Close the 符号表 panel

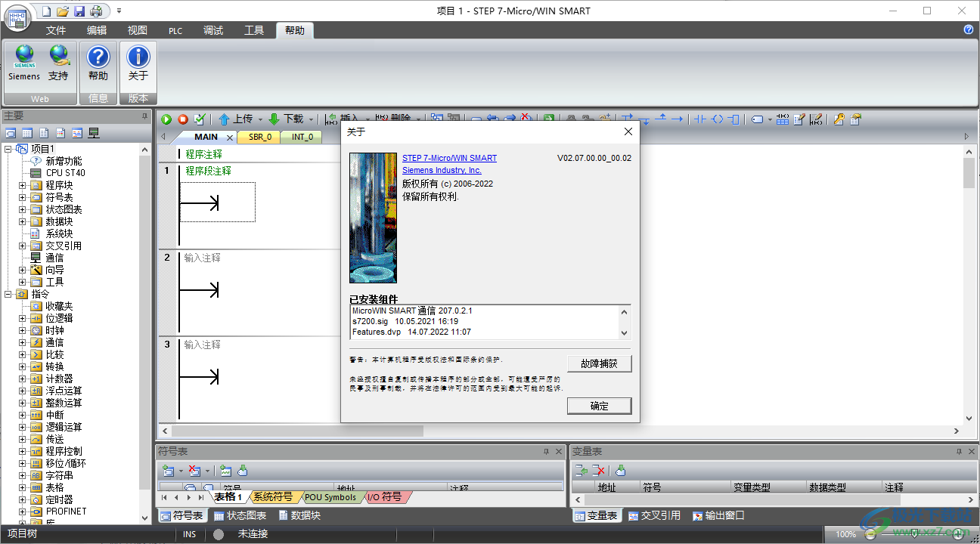(x=559, y=451)
